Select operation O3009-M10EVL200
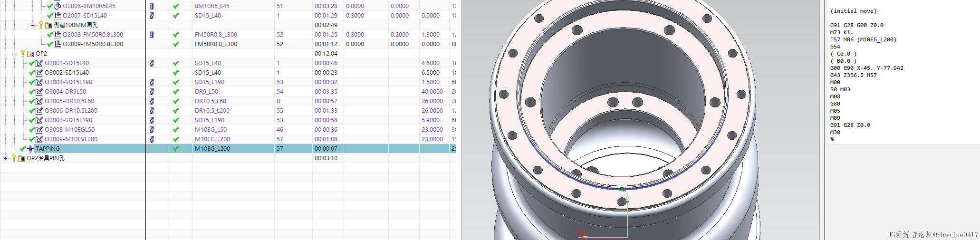 point(71,139)
